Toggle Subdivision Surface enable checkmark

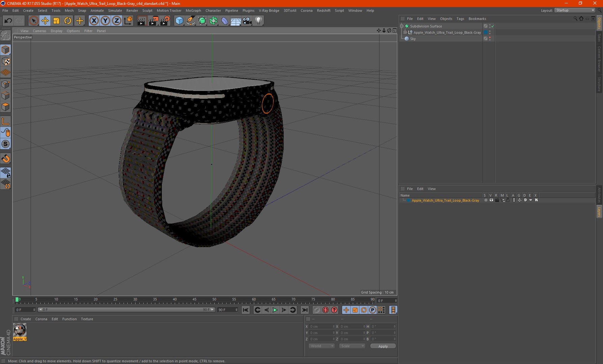pyautogui.click(x=493, y=26)
